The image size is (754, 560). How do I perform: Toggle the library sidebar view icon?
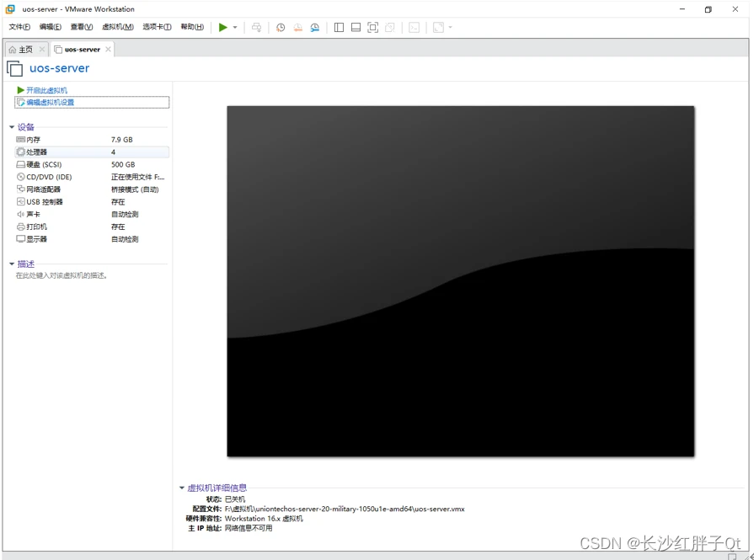tap(339, 27)
